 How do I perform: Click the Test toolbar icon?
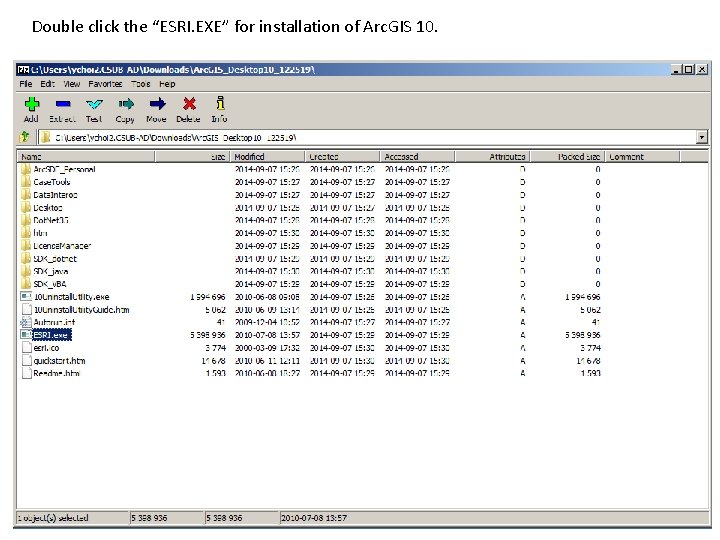(x=94, y=104)
